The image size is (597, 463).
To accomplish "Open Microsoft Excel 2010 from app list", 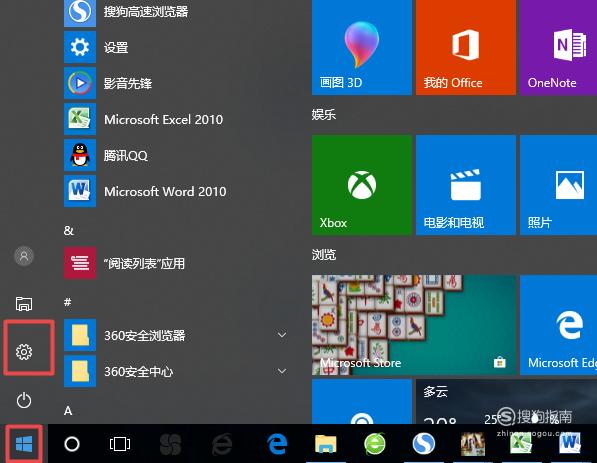I will pyautogui.click(x=175, y=119).
